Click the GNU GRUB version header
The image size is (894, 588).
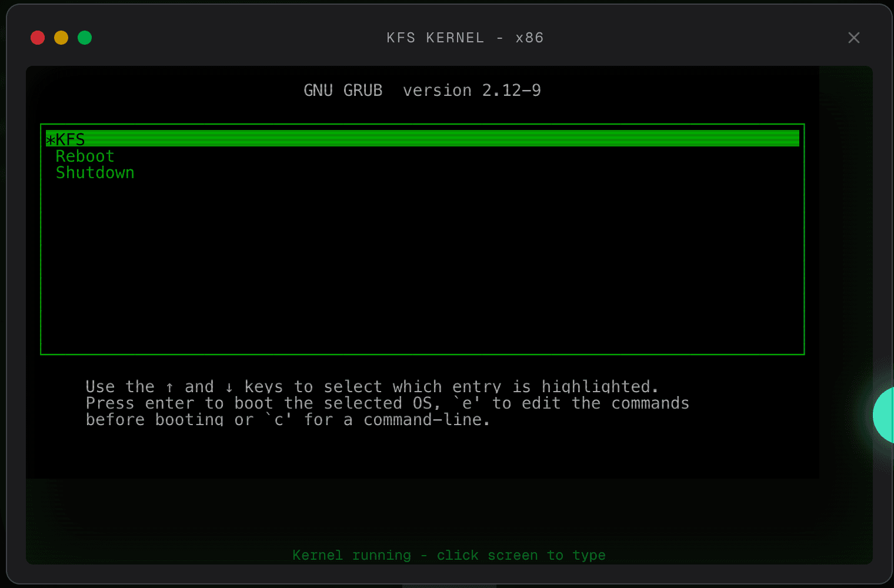[x=422, y=90]
